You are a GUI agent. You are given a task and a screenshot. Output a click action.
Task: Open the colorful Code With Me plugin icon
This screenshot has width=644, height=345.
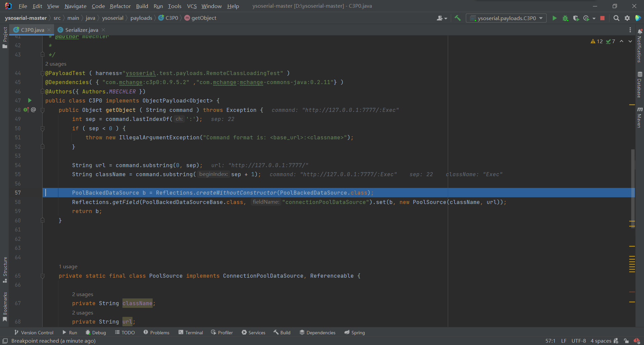(x=638, y=18)
